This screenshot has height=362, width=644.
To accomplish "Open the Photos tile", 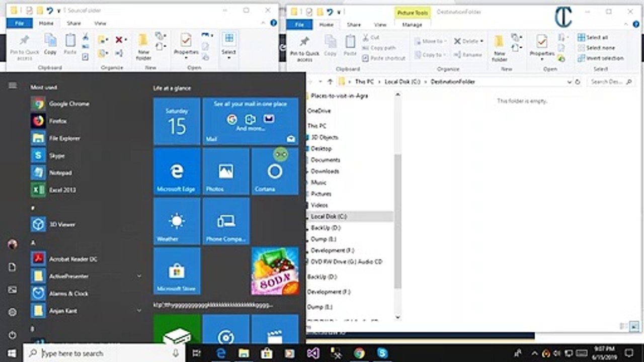I will pyautogui.click(x=226, y=171).
